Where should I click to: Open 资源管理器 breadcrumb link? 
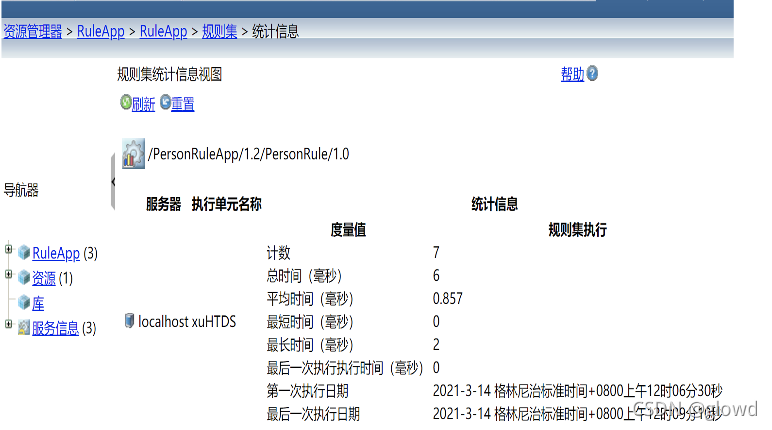click(32, 32)
